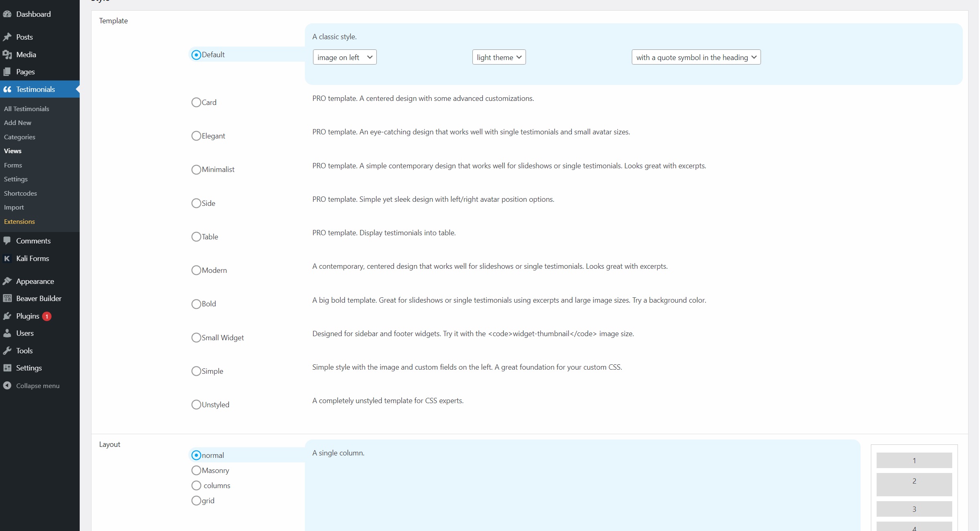Click the Testimonials quote-mark icon
This screenshot has width=980, height=531.
7,89
